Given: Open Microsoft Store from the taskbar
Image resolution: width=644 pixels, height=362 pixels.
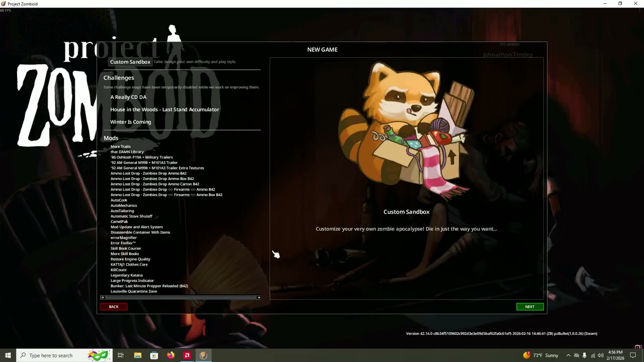Looking at the screenshot, I should click(x=154, y=355).
